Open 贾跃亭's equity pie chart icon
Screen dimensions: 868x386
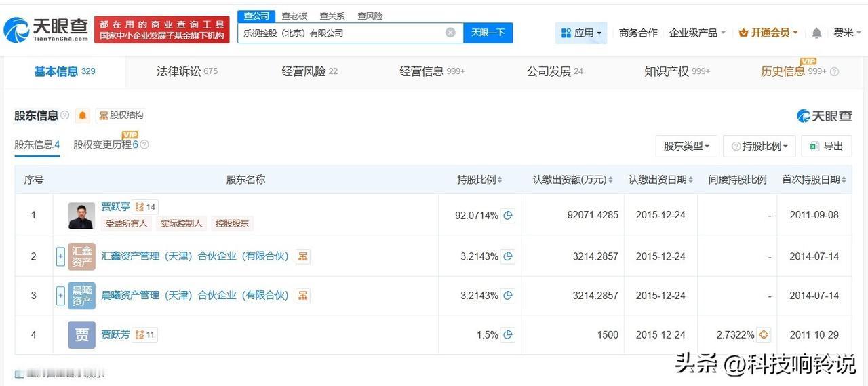click(508, 216)
